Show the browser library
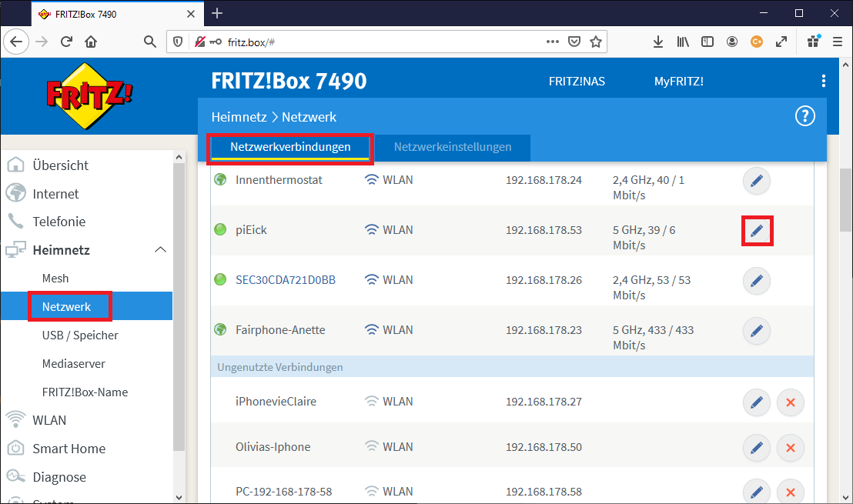 (683, 42)
